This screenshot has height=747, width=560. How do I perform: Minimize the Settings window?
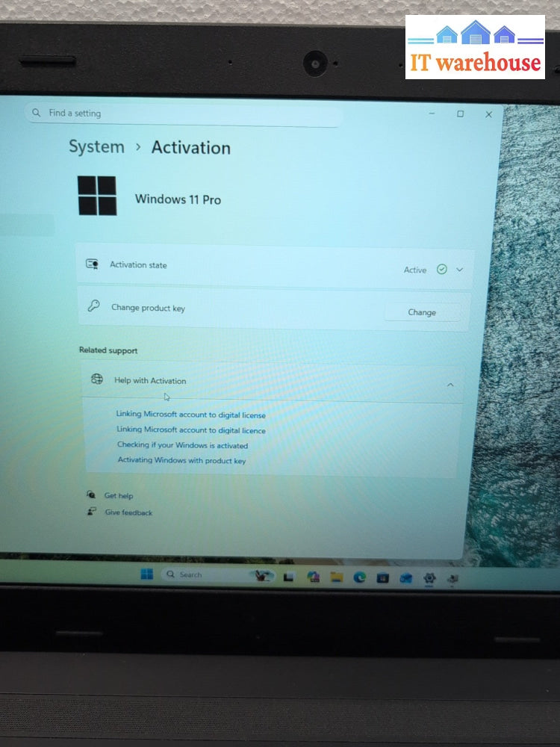[432, 114]
